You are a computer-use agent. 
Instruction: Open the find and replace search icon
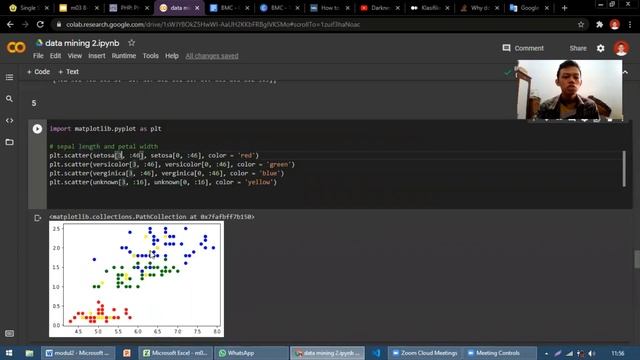point(9,99)
